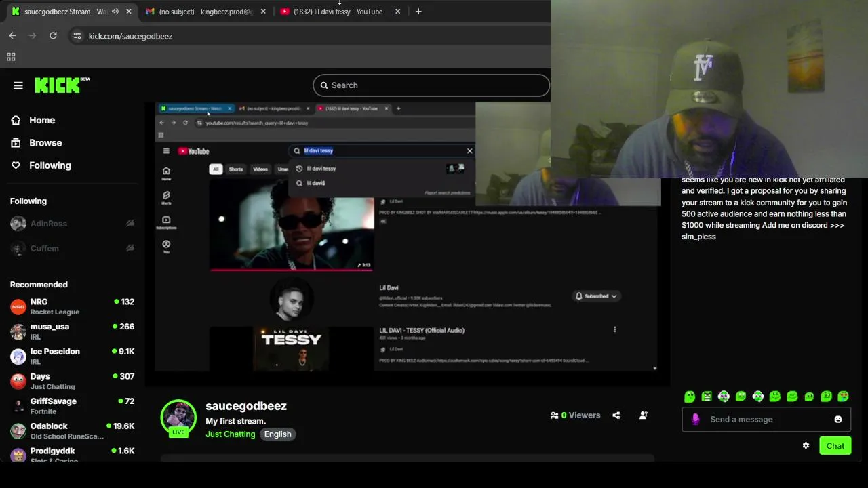The height and width of the screenshot is (488, 868).
Task: Click the YouTube logo in the stream
Action: tap(194, 151)
